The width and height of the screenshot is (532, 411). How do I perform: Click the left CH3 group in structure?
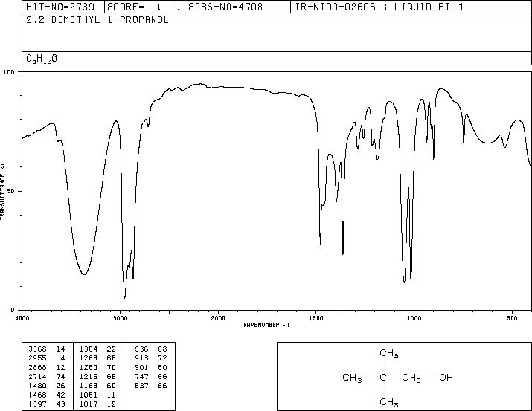click(352, 378)
